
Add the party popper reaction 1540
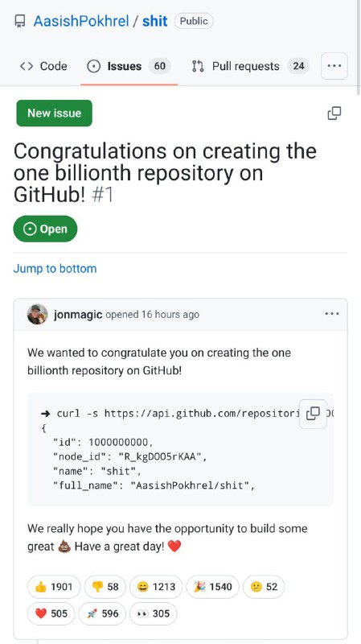[x=212, y=587]
